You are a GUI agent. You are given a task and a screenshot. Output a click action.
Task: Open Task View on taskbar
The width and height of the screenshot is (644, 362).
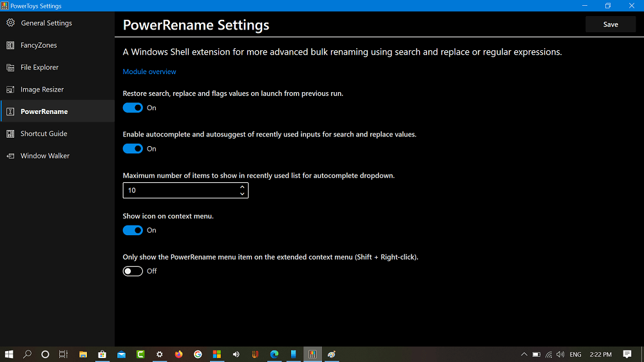(x=63, y=354)
